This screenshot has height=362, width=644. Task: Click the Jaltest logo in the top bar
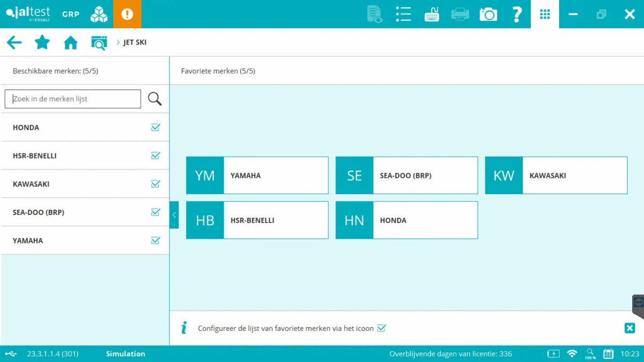point(27,14)
